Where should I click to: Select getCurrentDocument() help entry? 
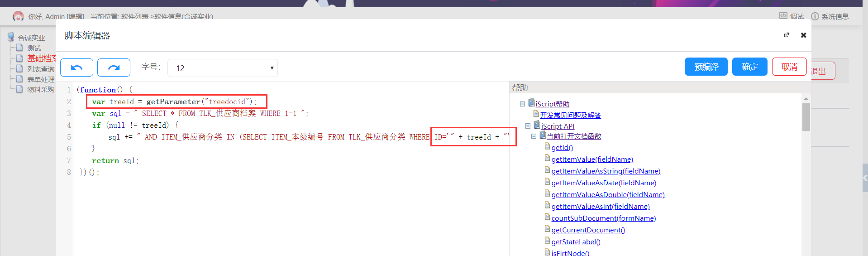pyautogui.click(x=588, y=230)
